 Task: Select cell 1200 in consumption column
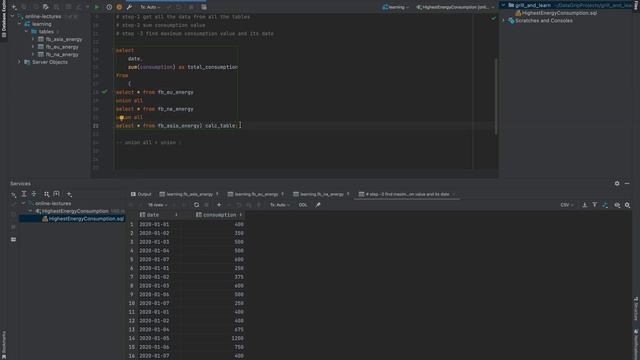tap(237, 338)
